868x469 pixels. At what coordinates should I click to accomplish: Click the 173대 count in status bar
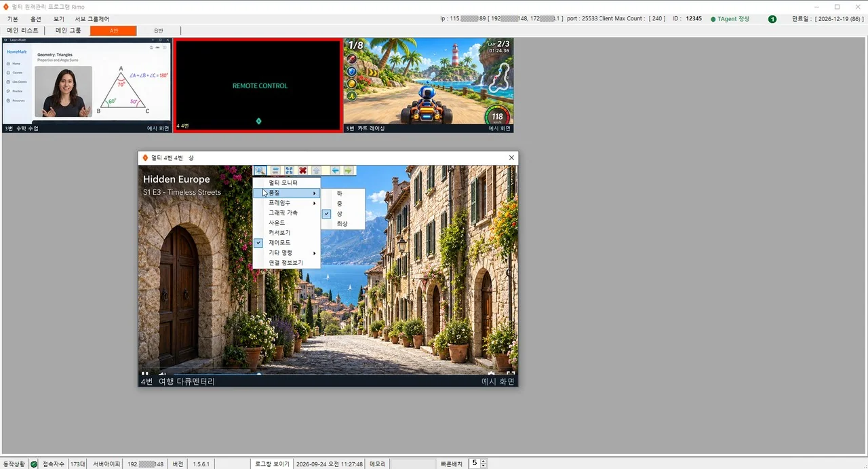78,464
